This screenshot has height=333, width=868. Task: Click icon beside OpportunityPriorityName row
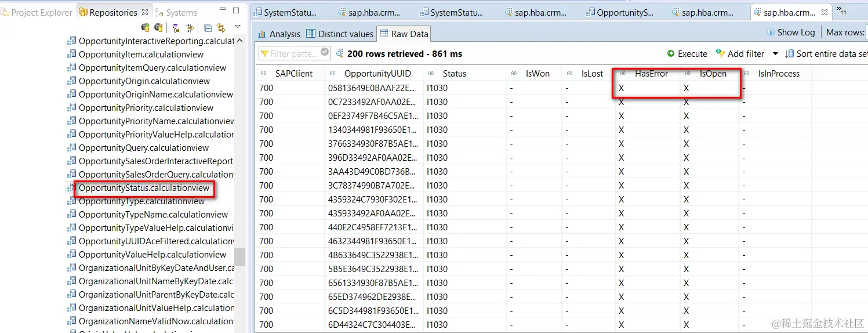[72, 121]
